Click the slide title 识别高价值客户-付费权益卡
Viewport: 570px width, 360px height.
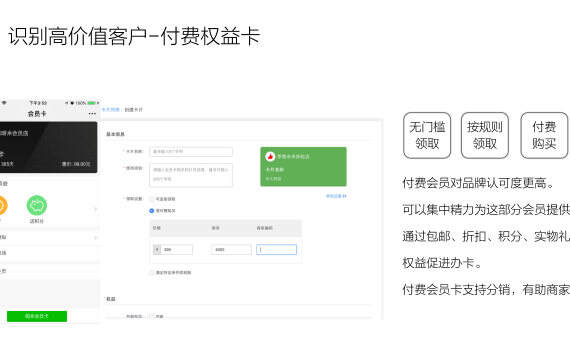tap(134, 36)
